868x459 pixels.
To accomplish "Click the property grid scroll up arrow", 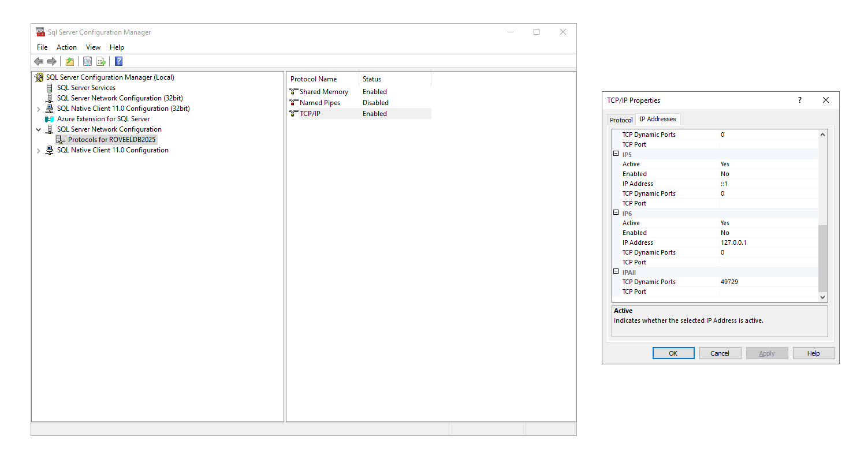I will pos(823,135).
